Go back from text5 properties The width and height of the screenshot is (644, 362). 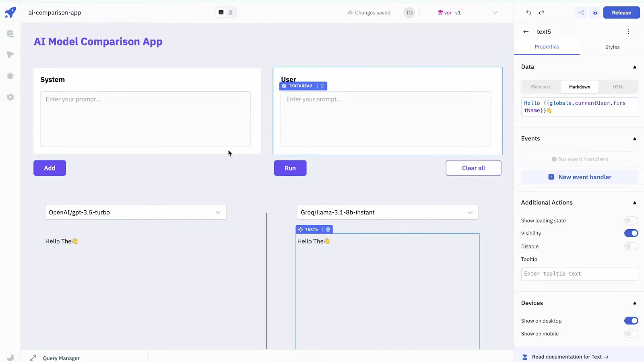[x=526, y=31]
